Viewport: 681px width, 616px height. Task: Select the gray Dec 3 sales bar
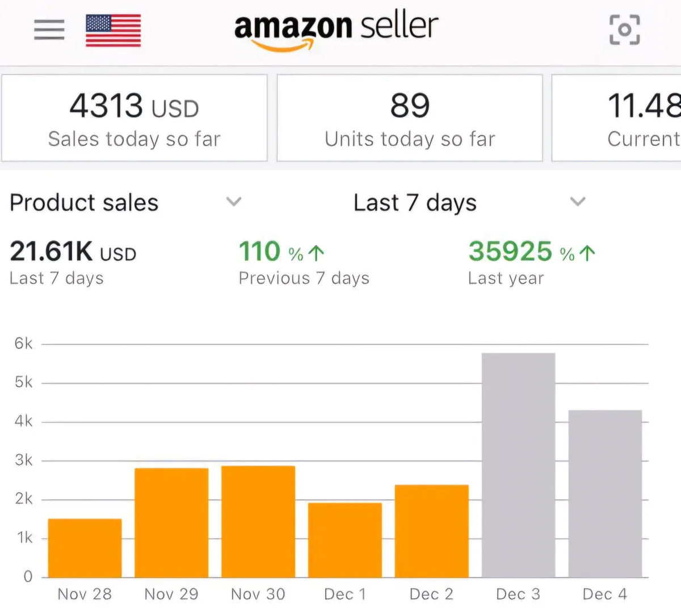518,465
